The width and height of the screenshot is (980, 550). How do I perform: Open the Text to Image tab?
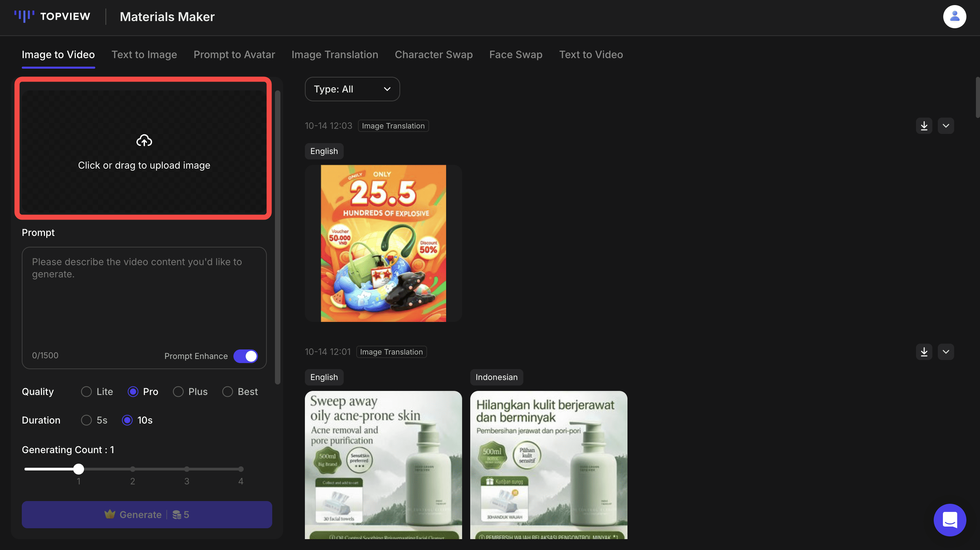pyautogui.click(x=144, y=54)
